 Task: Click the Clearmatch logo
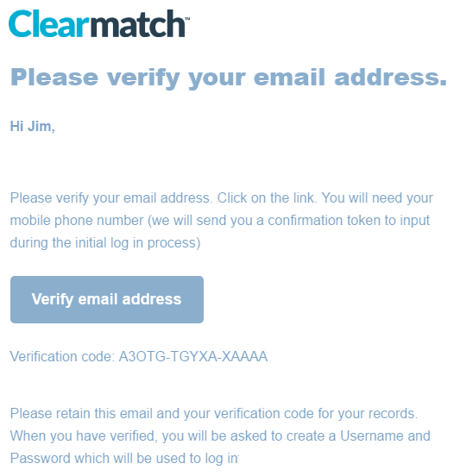point(98,23)
